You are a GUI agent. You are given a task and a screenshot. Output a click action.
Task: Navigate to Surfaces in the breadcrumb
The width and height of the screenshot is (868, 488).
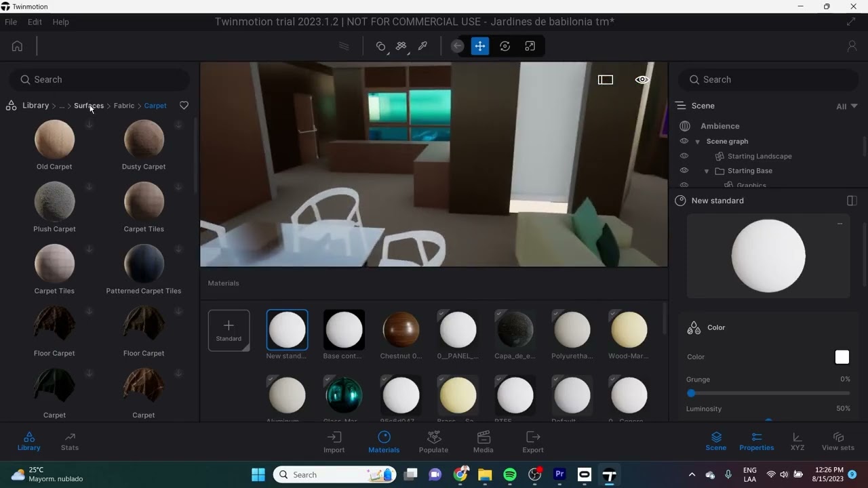[89, 106]
